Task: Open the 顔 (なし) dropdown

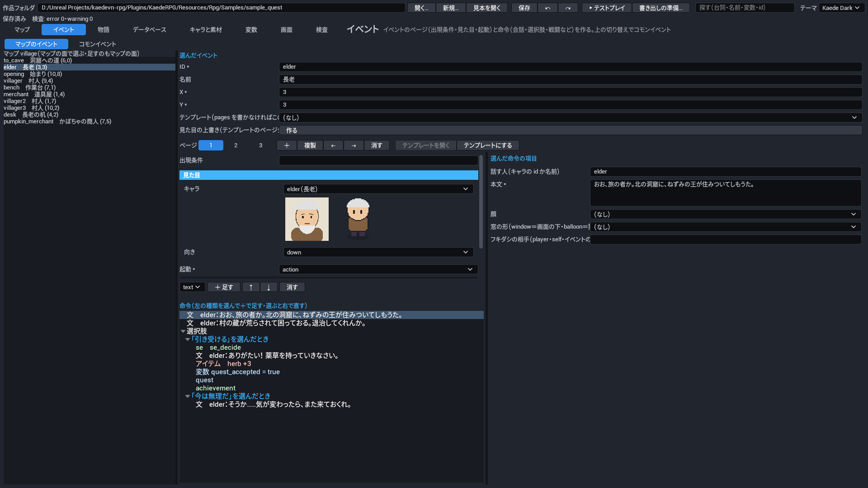Action: click(x=726, y=214)
